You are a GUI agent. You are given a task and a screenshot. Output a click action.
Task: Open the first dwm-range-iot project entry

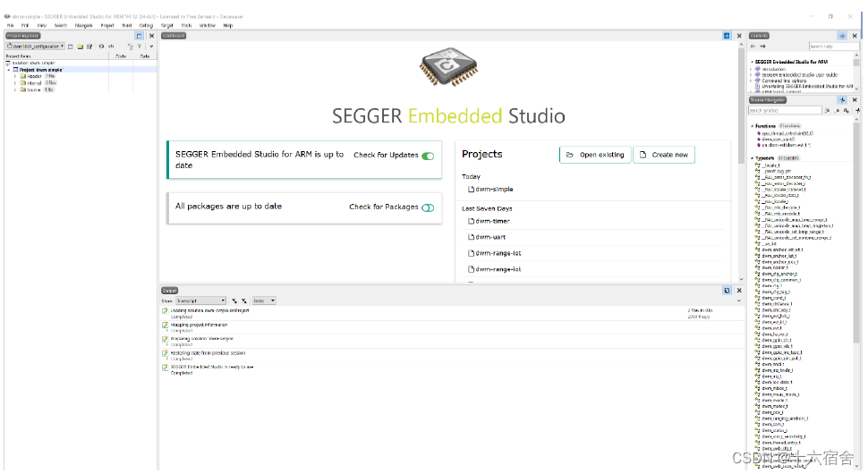coord(495,253)
